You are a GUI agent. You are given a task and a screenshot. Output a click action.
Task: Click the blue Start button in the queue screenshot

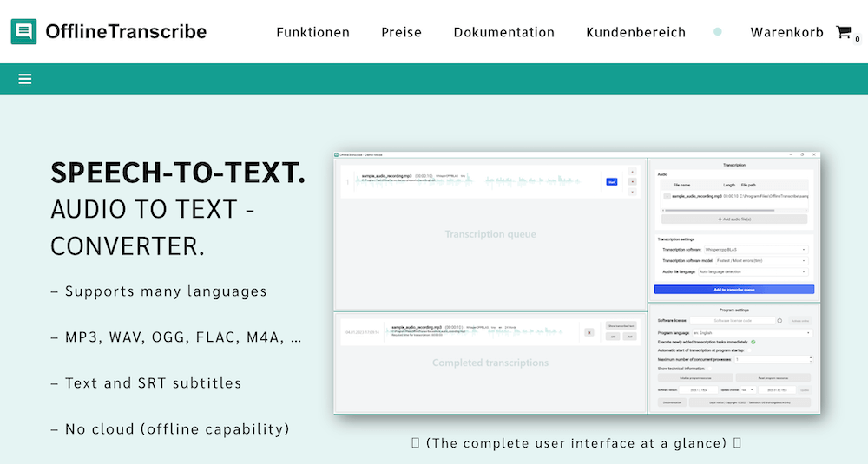(612, 181)
